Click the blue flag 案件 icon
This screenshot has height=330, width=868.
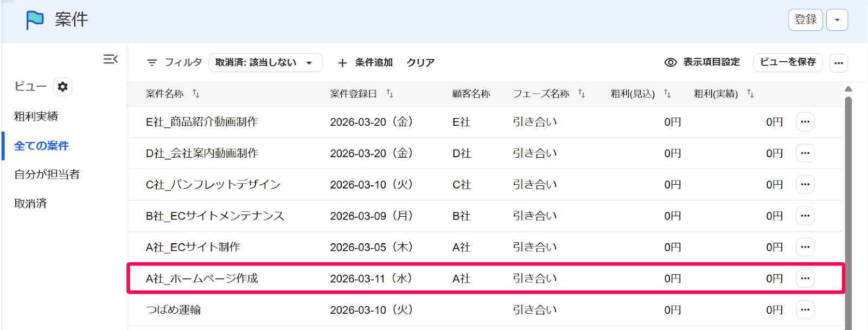(x=35, y=20)
